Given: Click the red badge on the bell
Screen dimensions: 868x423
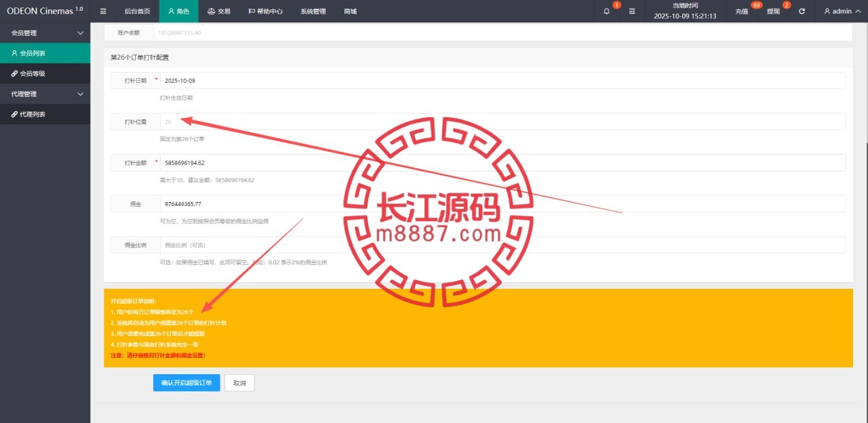Looking at the screenshot, I should 616,5.
